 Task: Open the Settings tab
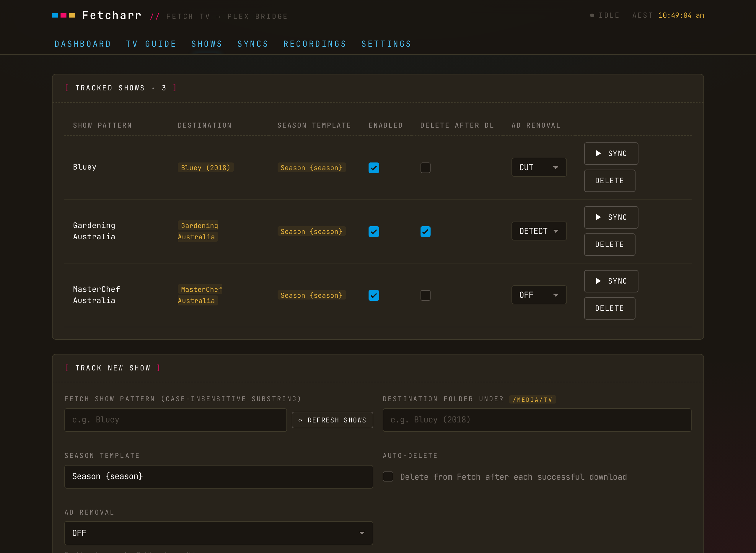(386, 44)
